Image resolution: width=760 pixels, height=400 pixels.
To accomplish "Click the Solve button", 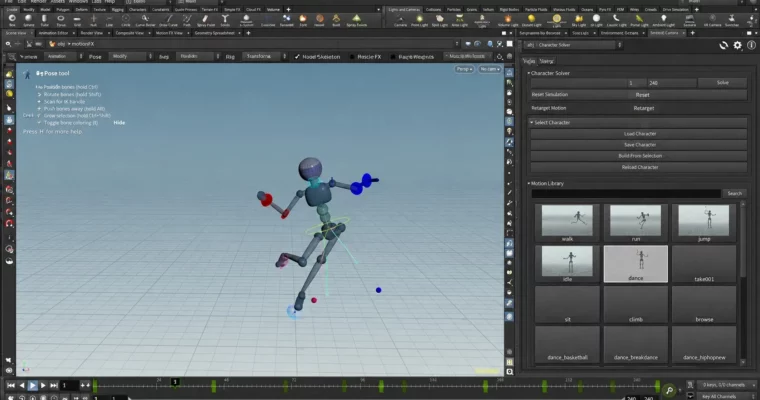I will coord(722,83).
